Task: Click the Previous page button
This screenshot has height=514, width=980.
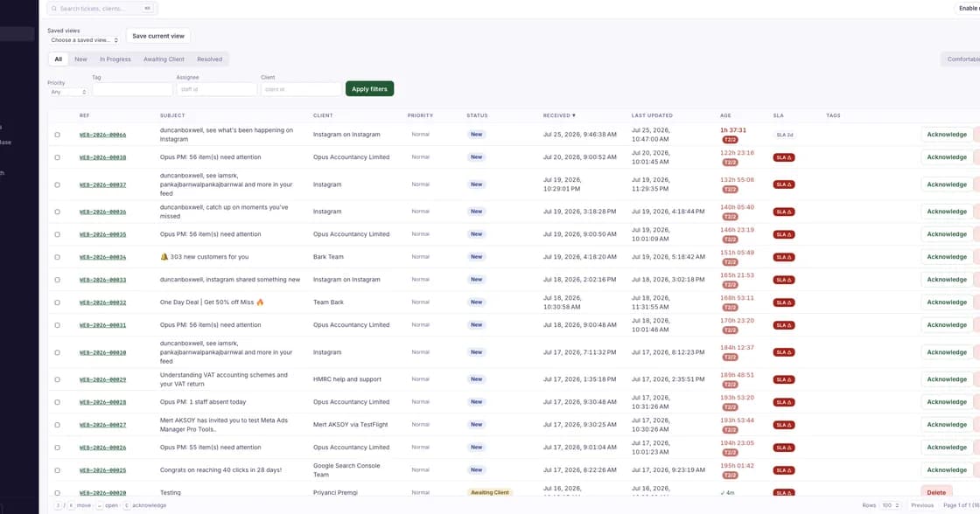Action: [x=922, y=505]
